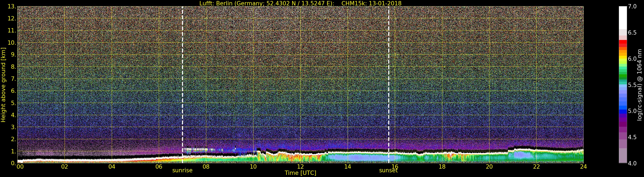This screenshot has height=177, width=644.
Task: Click the 4.0 tick label on the colorbar
Action: (632, 163)
